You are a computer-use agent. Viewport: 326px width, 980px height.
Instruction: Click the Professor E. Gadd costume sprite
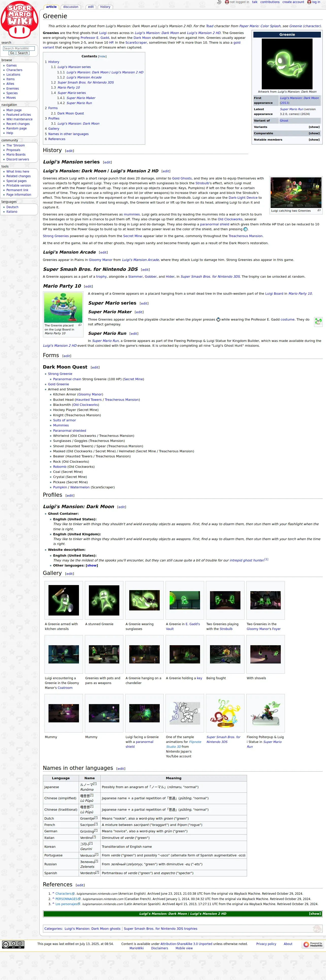coord(318,322)
